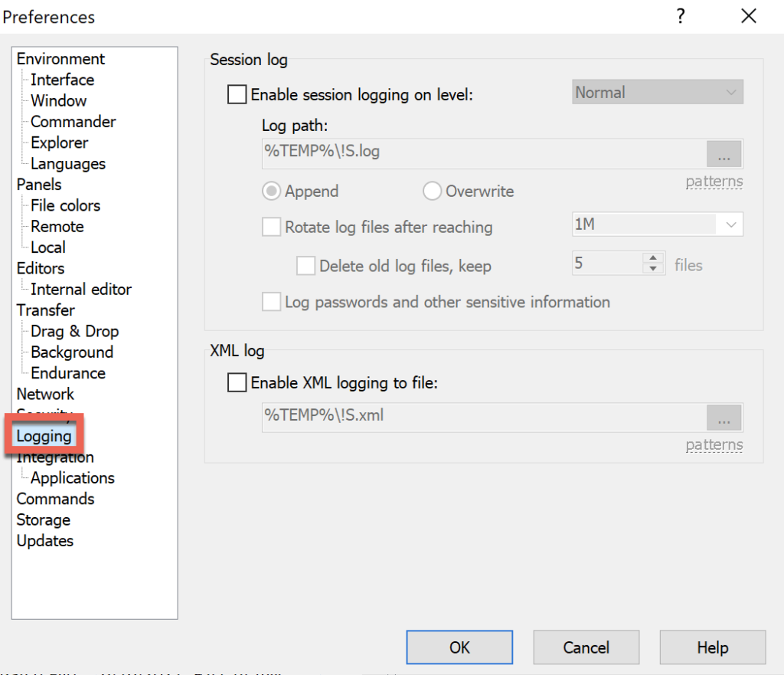This screenshot has height=675, width=784.
Task: Select the Languages settings page
Action: (68, 163)
